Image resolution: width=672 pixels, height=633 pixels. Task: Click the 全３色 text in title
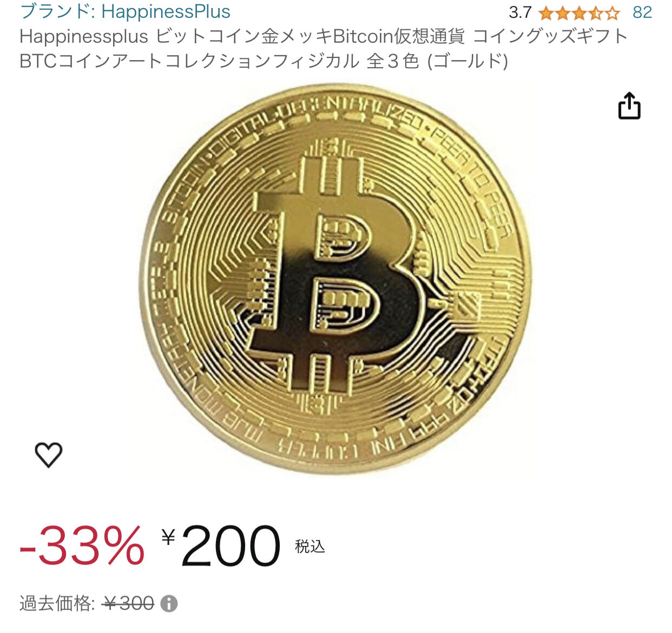point(393,61)
